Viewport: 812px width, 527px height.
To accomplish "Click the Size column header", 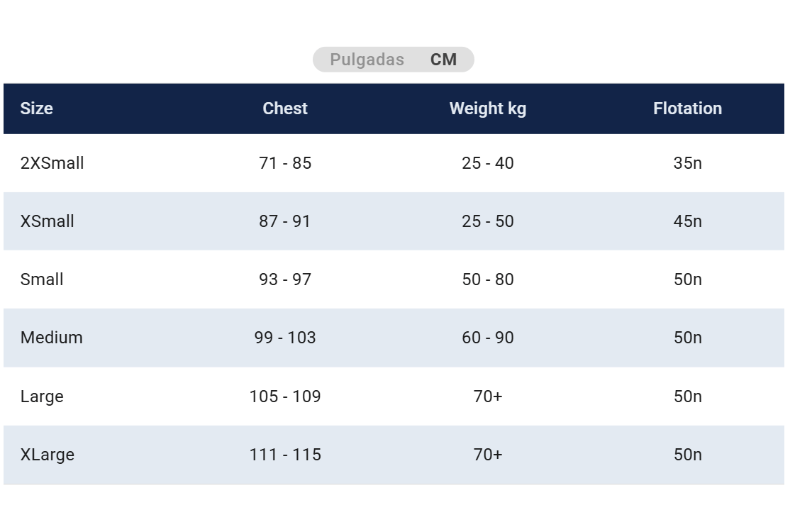I will click(x=36, y=109).
